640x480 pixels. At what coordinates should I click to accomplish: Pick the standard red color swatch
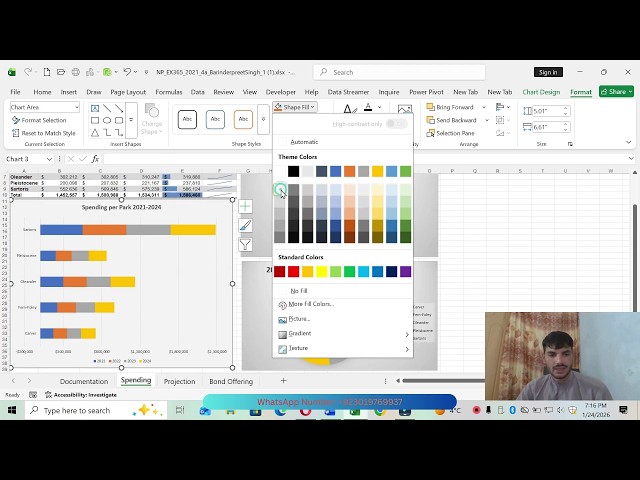click(x=293, y=271)
